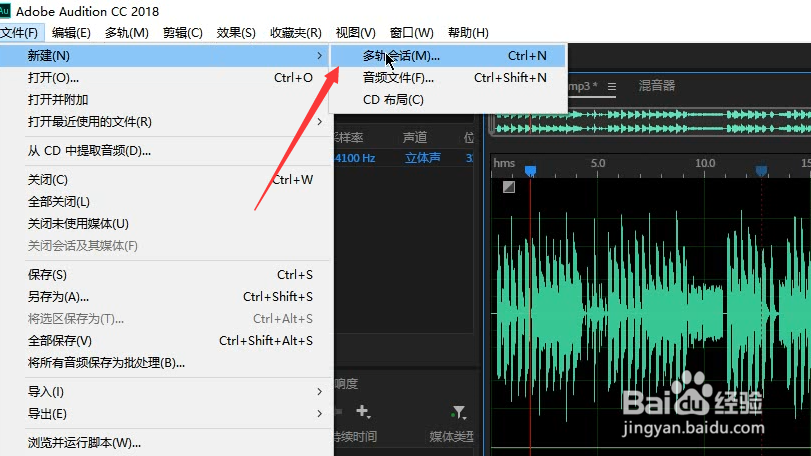Screen dimensions: 811x456
Task: Click the HUD toggle icon in waveform
Action: (x=509, y=187)
